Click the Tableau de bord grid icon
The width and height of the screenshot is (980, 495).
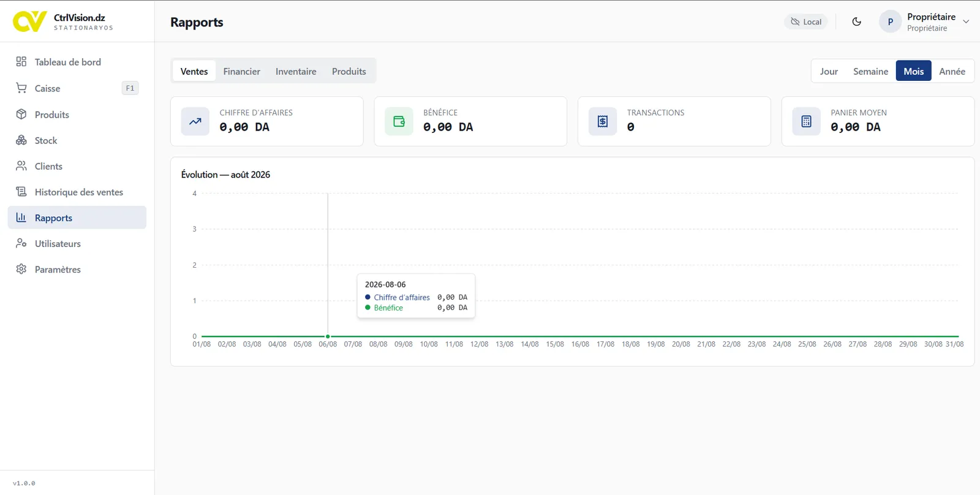21,61
